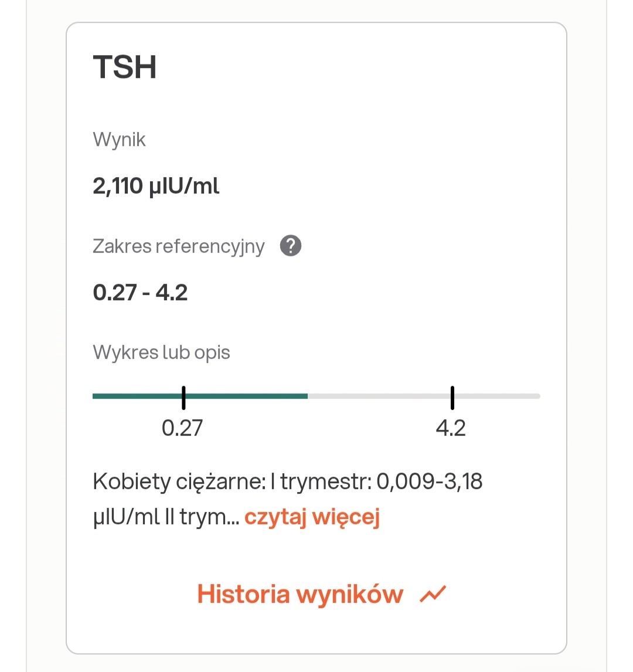This screenshot has width=633, height=672.
Task: Click the TSH card heading
Action: pyautogui.click(x=125, y=67)
